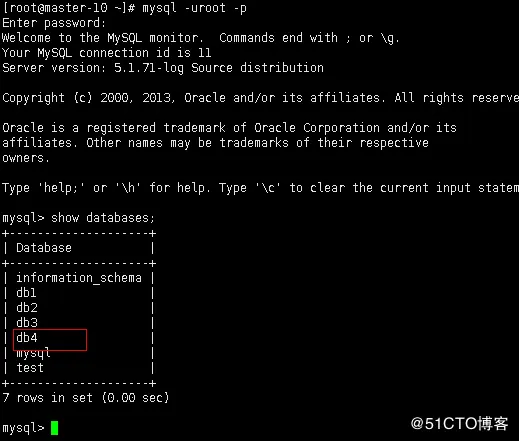519x441 pixels.
Task: Click the last mysql> prompt
Action: 23,428
